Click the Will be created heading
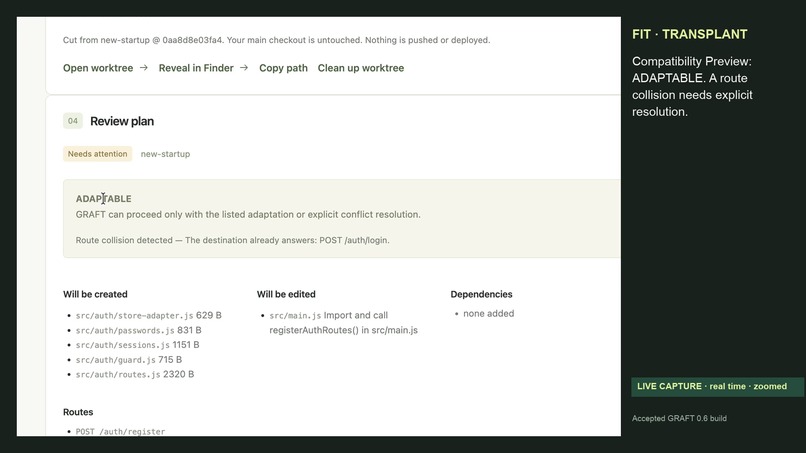This screenshot has width=806, height=453. [x=95, y=294]
